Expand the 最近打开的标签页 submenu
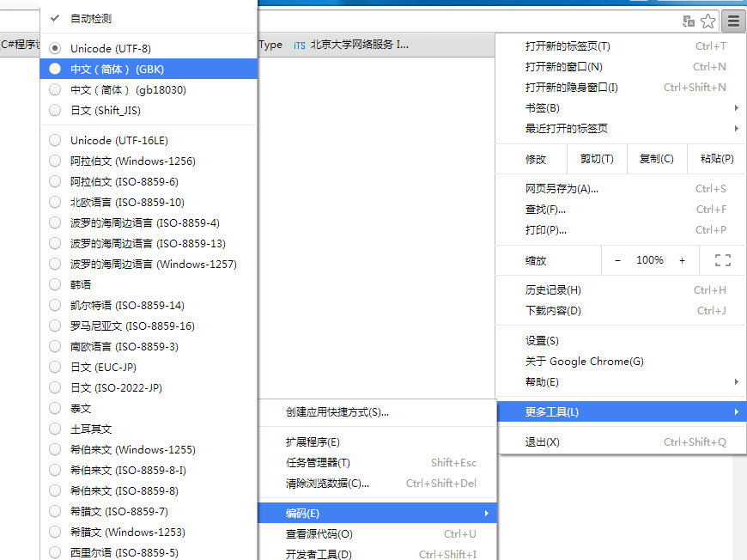 click(621, 128)
